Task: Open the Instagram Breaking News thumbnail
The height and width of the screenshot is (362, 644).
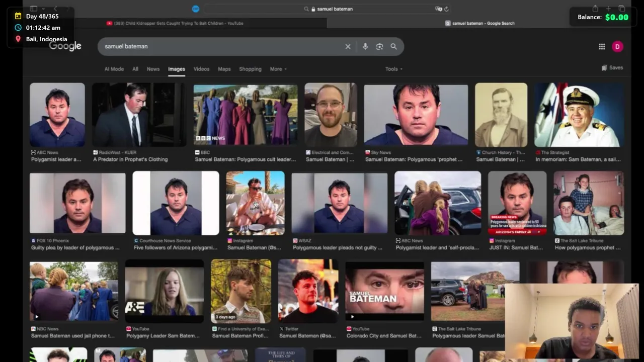Action: 517,203
